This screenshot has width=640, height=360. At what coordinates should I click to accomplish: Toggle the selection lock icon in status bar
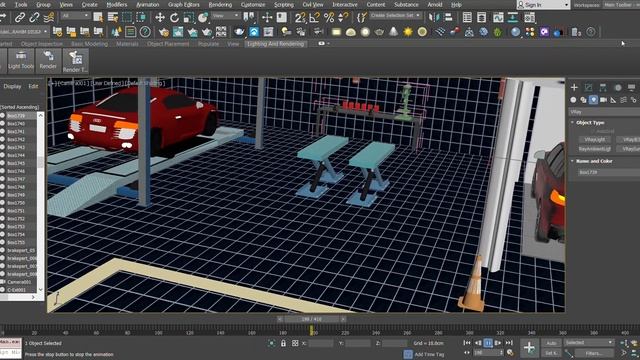pyautogui.click(x=283, y=343)
